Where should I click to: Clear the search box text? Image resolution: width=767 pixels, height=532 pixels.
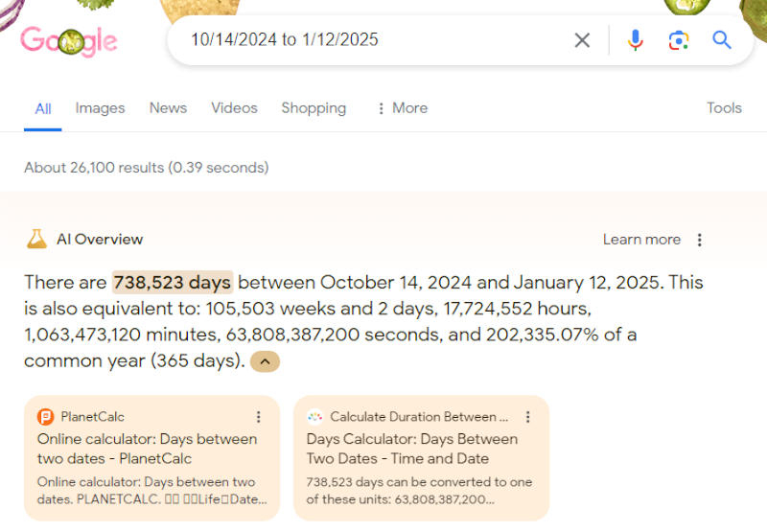[x=582, y=40]
